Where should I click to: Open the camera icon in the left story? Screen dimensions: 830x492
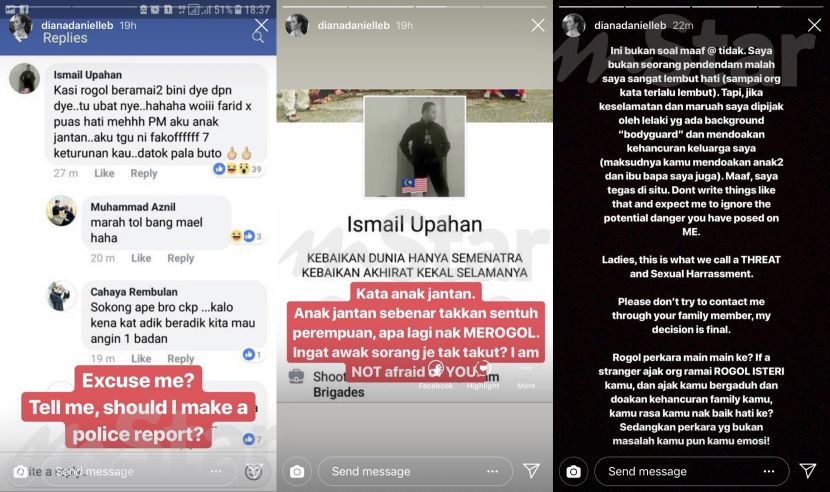click(x=20, y=471)
